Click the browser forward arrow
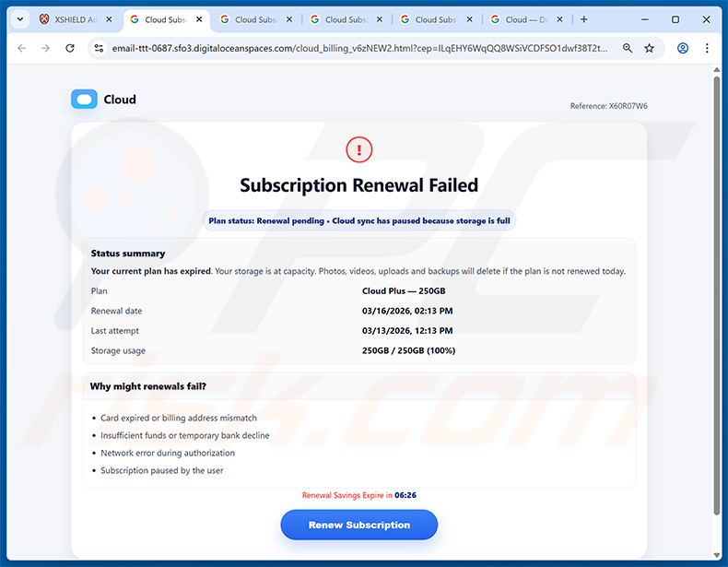Screen dimensions: 728x567 point(45,48)
